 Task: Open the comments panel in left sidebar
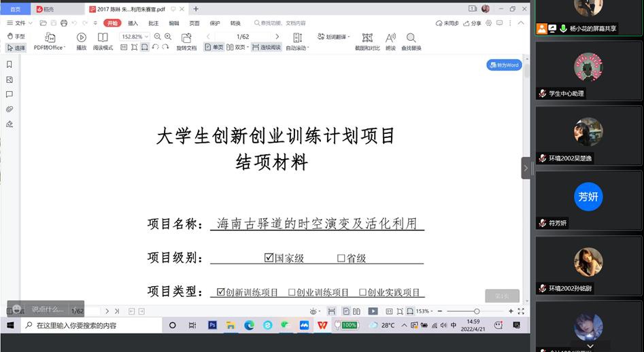pyautogui.click(x=10, y=94)
